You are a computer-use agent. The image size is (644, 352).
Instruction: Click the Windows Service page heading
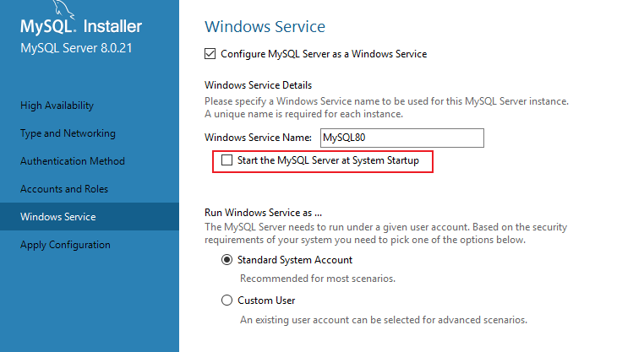[x=265, y=27]
